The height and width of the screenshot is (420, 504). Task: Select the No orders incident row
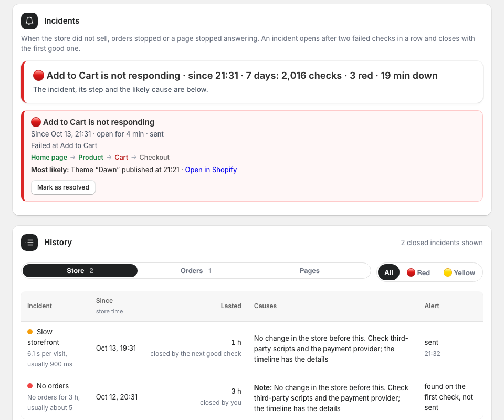tap(252, 397)
